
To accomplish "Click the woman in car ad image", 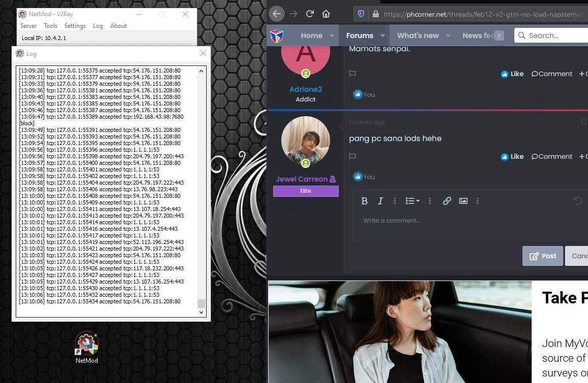I will click(x=400, y=332).
